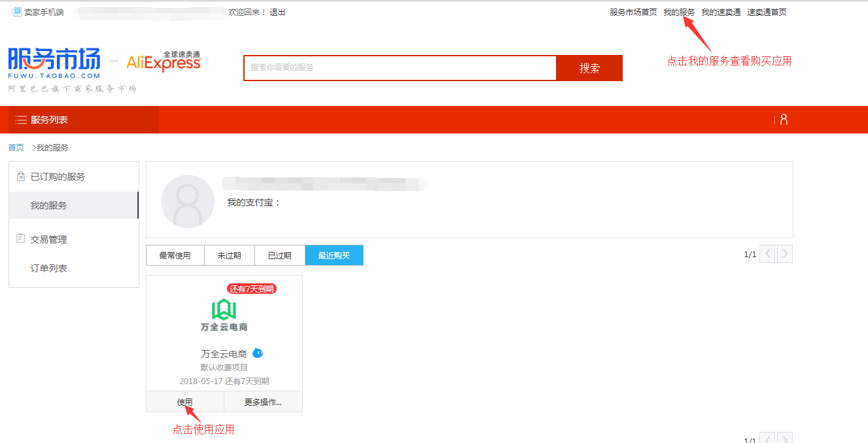Click the 服务市场 logo
This screenshot has width=868, height=443.
(x=54, y=63)
